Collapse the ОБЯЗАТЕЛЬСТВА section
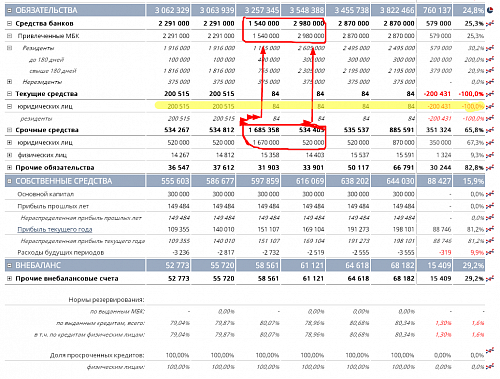Viewport: 500px width, 379px height. tap(9, 10)
